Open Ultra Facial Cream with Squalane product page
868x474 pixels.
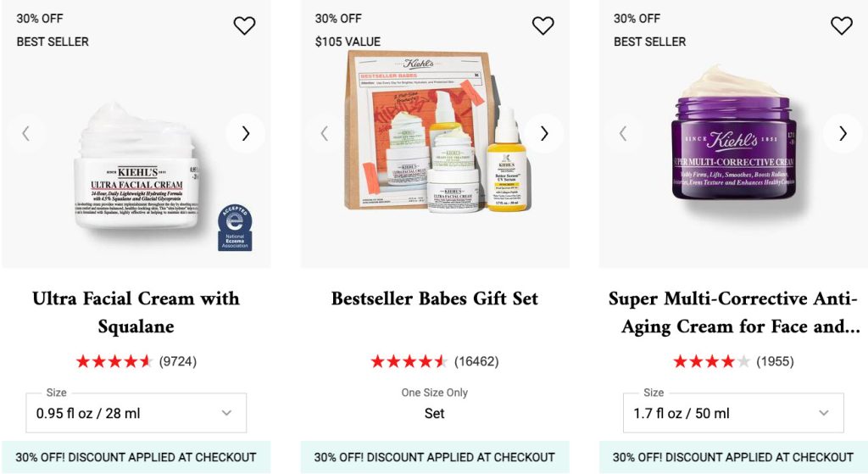pyautogui.click(x=136, y=312)
